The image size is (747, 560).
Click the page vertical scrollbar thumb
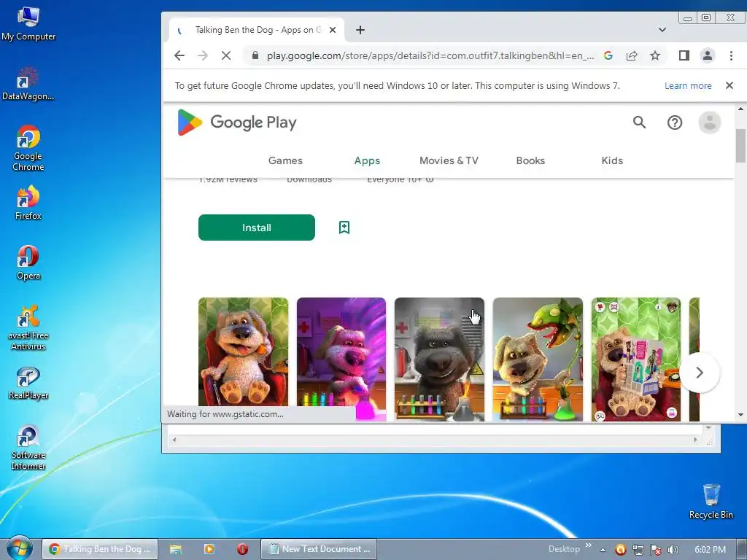[x=740, y=146]
